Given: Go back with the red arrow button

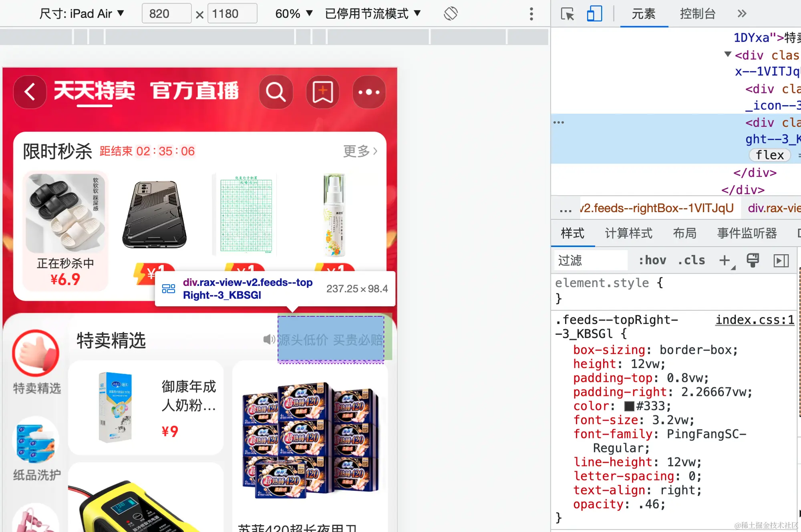Looking at the screenshot, I should pos(30,92).
